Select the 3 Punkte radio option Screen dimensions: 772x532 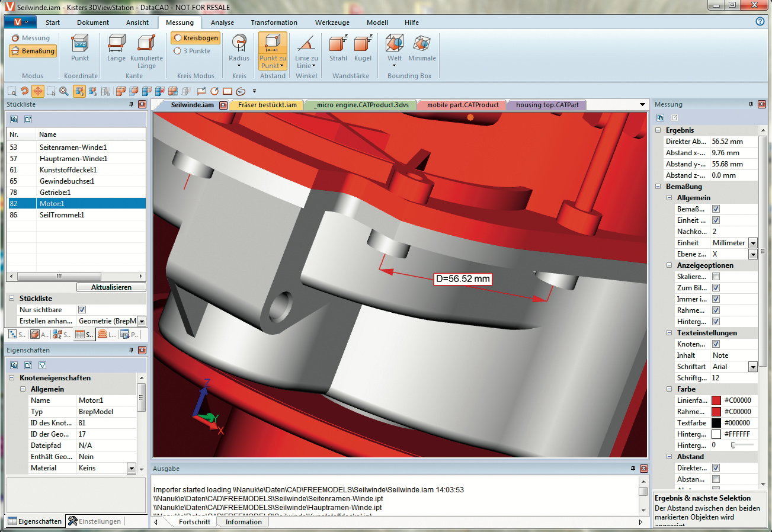coord(191,51)
